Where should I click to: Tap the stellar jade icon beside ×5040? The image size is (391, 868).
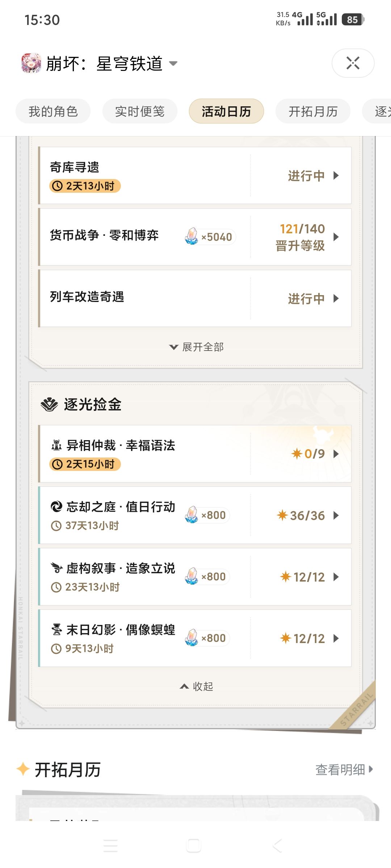coord(192,237)
